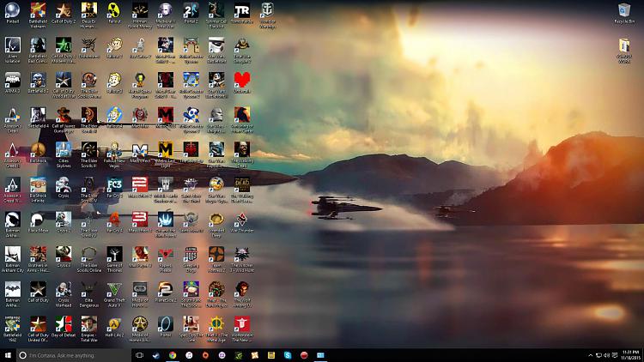Launch Sleeping Dogs from the desktop

(191, 260)
